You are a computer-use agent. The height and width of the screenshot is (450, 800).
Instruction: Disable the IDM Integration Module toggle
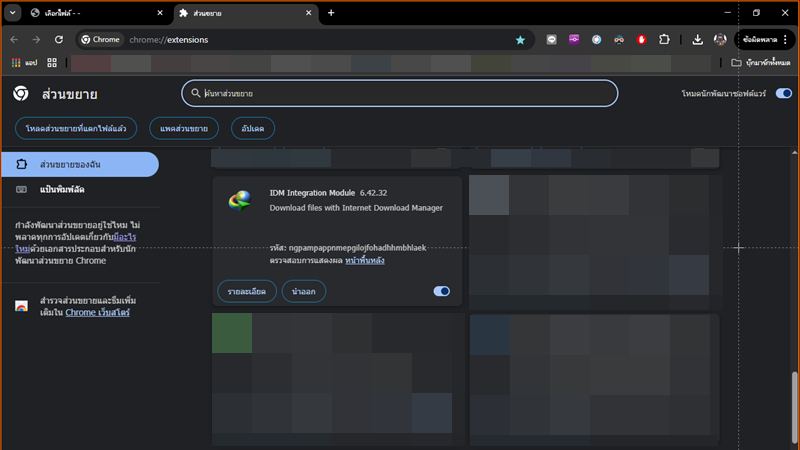click(x=441, y=291)
